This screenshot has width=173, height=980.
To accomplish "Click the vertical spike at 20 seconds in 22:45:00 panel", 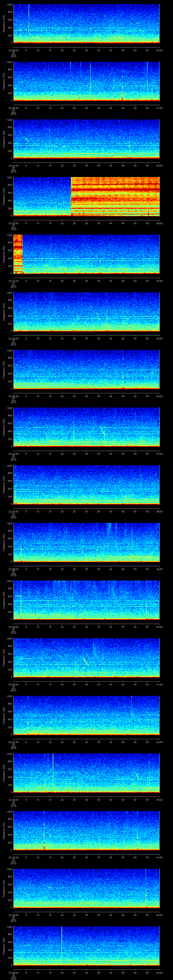I will [x=62, y=944].
